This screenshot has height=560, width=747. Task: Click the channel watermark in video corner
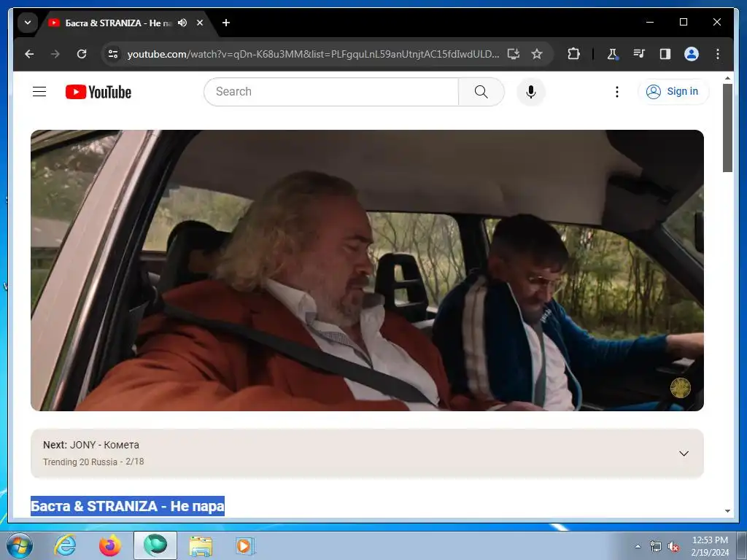click(681, 388)
